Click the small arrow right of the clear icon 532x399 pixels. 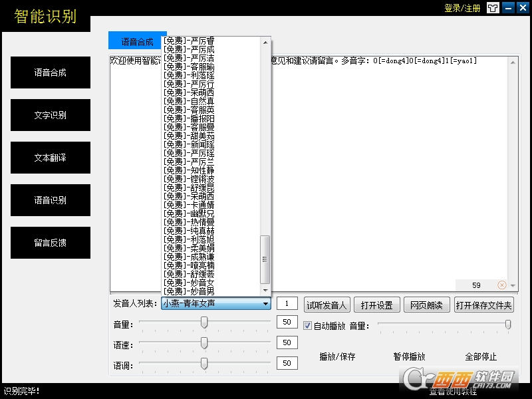tap(513, 285)
